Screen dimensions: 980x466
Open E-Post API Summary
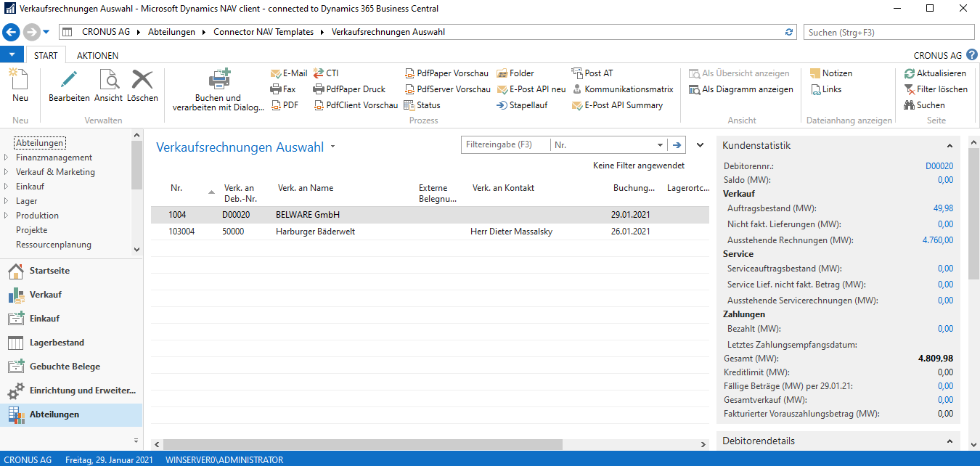coord(618,105)
